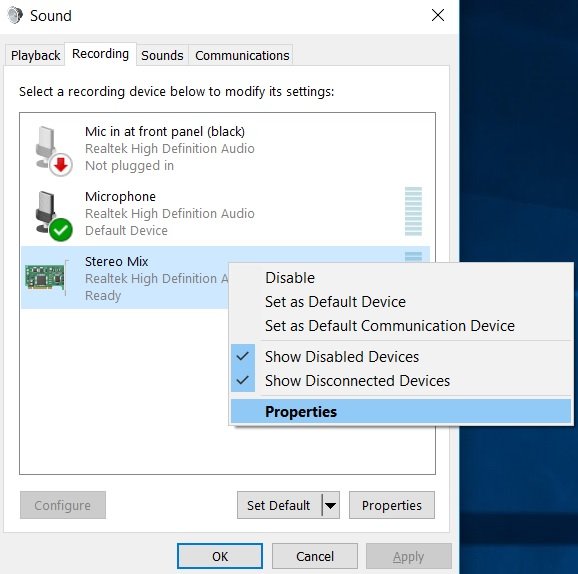The width and height of the screenshot is (578, 574).
Task: Toggle Show Disconnected Devices option
Action: [401, 381]
